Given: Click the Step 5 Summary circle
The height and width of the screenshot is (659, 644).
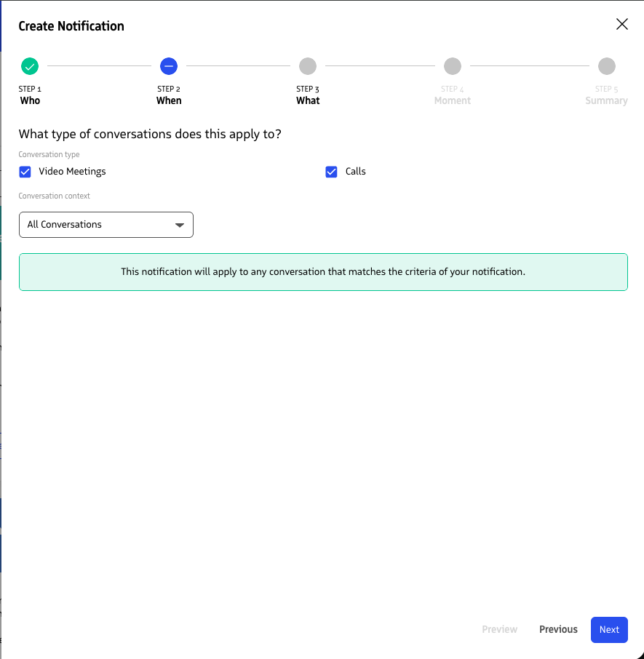Looking at the screenshot, I should pos(607,66).
